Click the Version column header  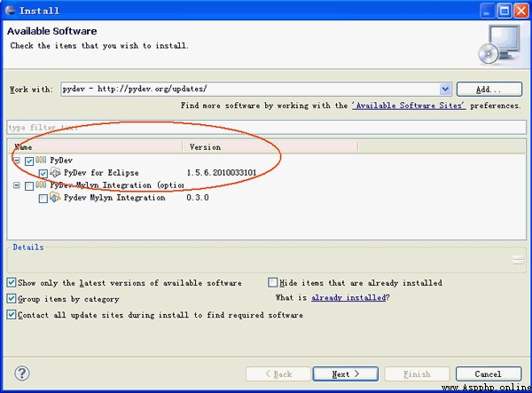tap(270, 147)
